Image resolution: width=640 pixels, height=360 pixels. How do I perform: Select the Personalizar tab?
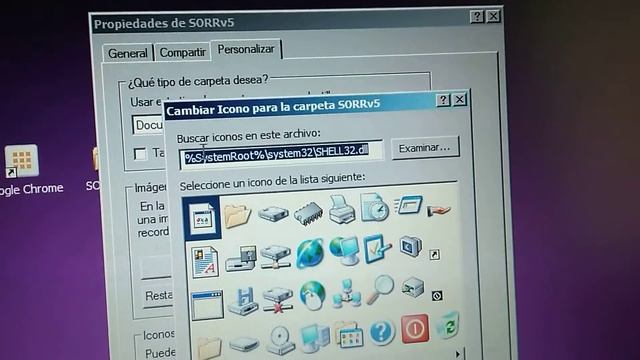click(246, 49)
